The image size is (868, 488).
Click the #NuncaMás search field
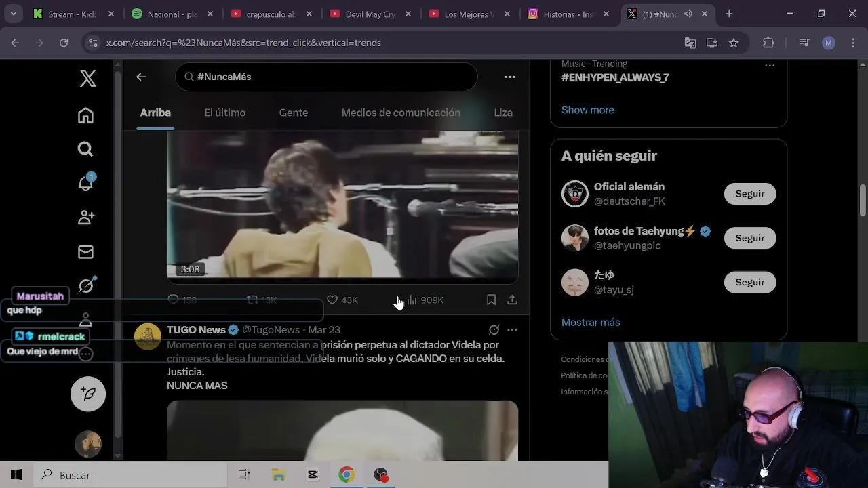tap(326, 77)
